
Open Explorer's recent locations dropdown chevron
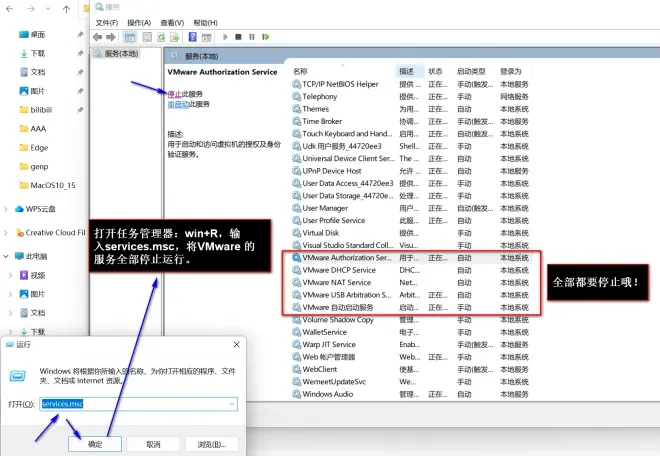click(48, 8)
